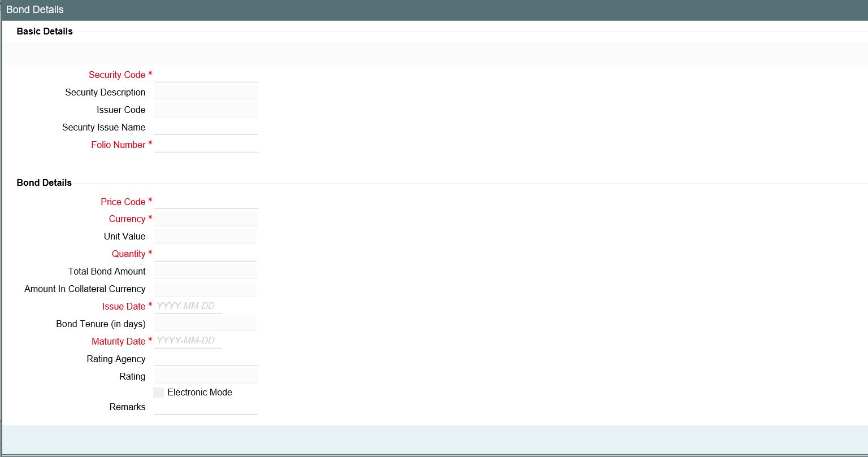Focus the Security Issue Name field
The height and width of the screenshot is (457, 868).
click(206, 127)
